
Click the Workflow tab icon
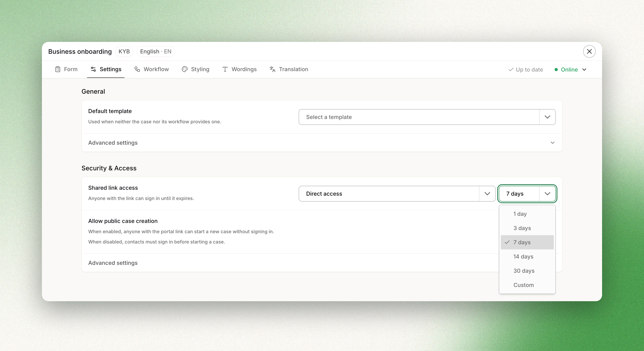[x=137, y=69]
